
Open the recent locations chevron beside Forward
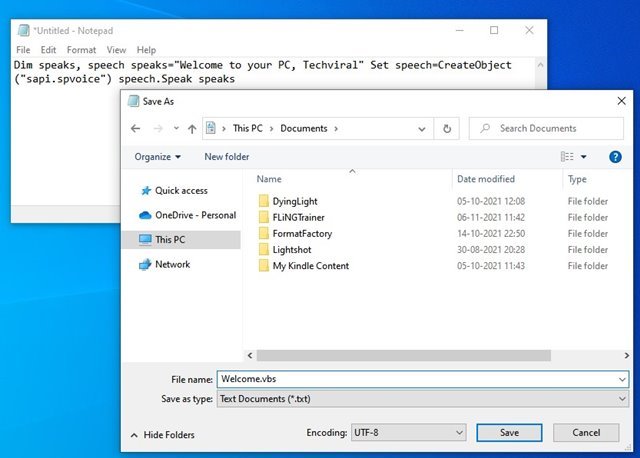point(176,128)
